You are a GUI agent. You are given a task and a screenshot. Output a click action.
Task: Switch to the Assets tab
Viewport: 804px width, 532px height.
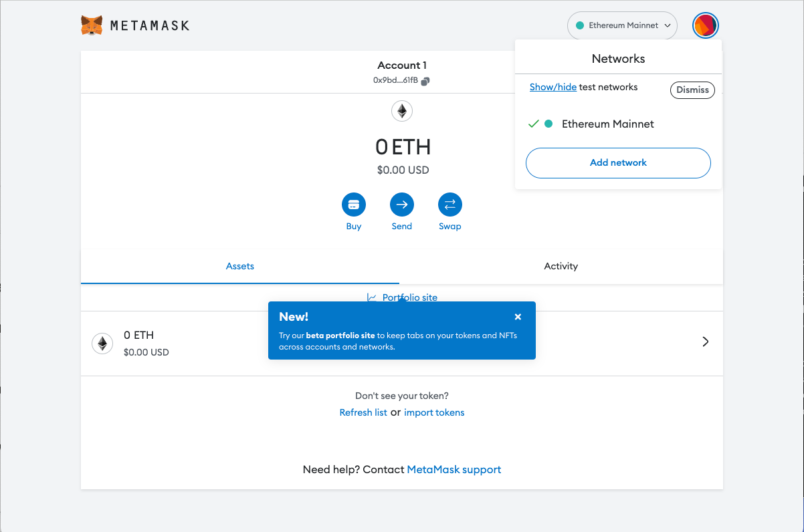pyautogui.click(x=240, y=266)
